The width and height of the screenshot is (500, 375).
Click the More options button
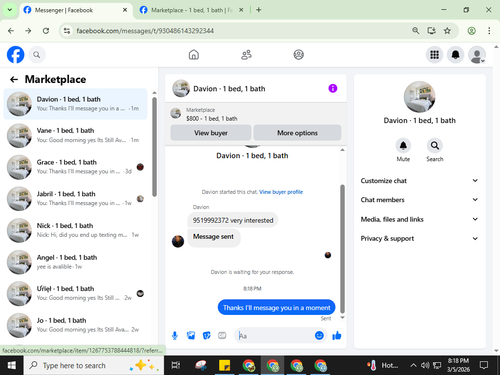[x=297, y=133]
